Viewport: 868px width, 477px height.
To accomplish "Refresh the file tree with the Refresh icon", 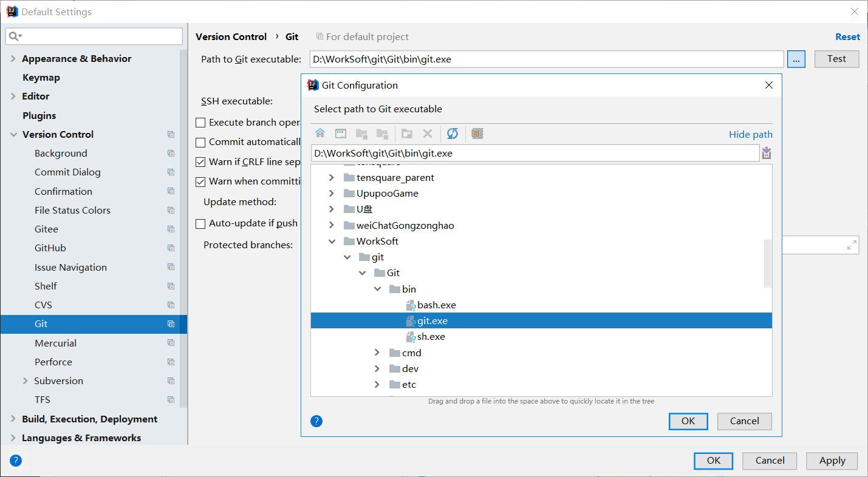I will [x=453, y=134].
